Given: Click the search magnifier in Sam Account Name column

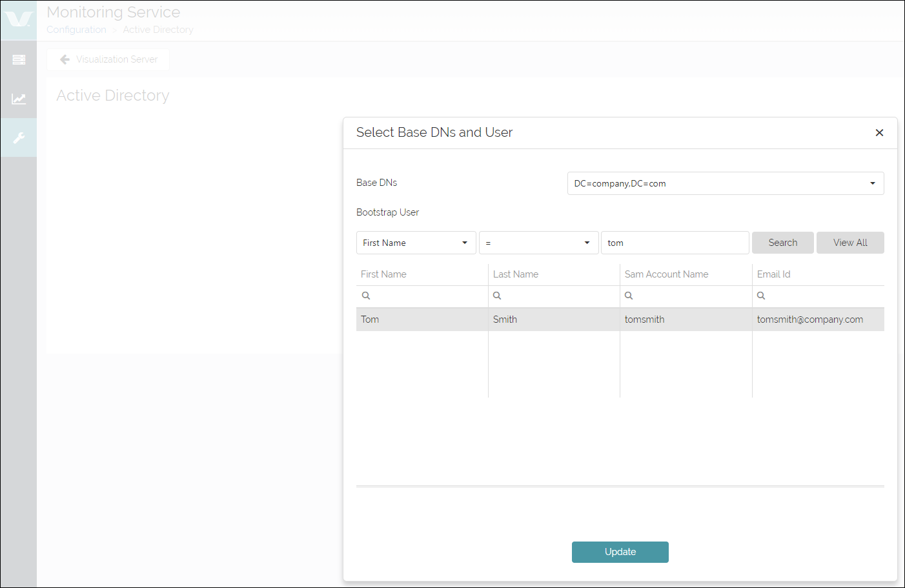Looking at the screenshot, I should click(629, 295).
